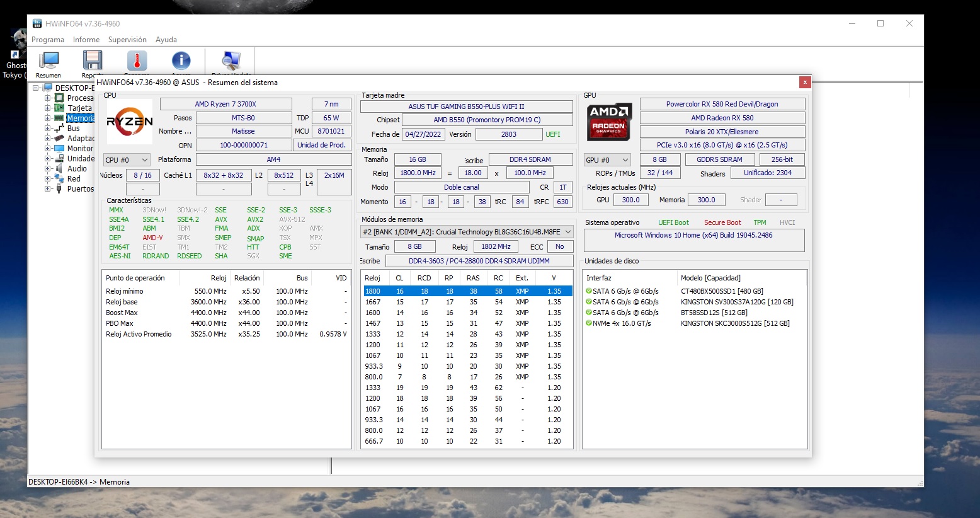The image size is (980, 518).
Task: Open the CPU #0 selector dropdown
Action: point(127,160)
